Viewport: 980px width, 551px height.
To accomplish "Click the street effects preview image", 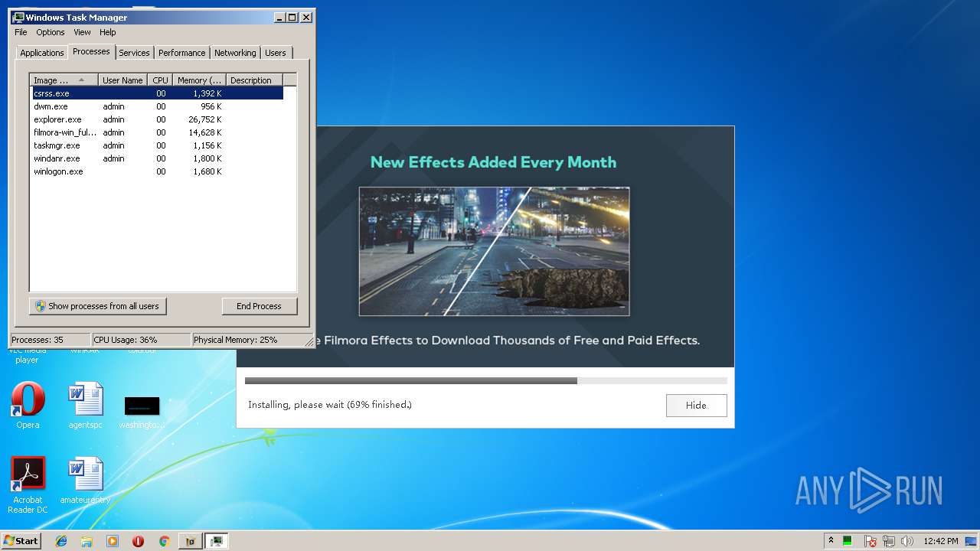I will pyautogui.click(x=495, y=251).
